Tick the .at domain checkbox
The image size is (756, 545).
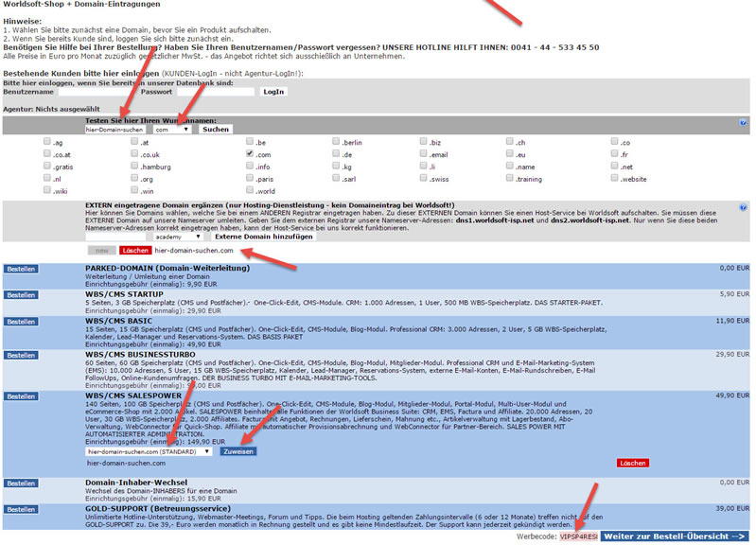(x=134, y=141)
